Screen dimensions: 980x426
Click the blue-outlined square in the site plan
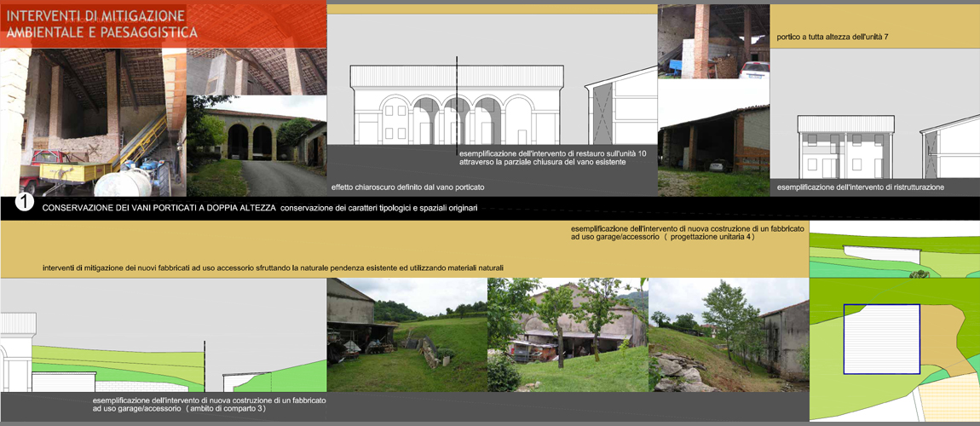coord(881,339)
